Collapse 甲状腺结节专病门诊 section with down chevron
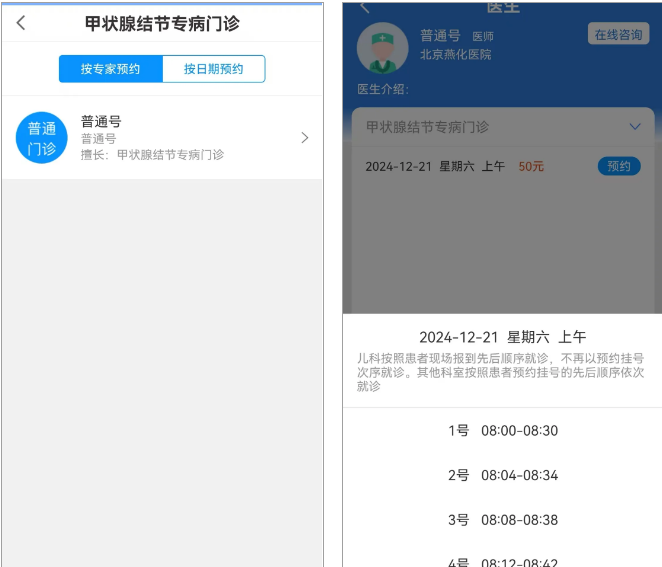 [634, 127]
